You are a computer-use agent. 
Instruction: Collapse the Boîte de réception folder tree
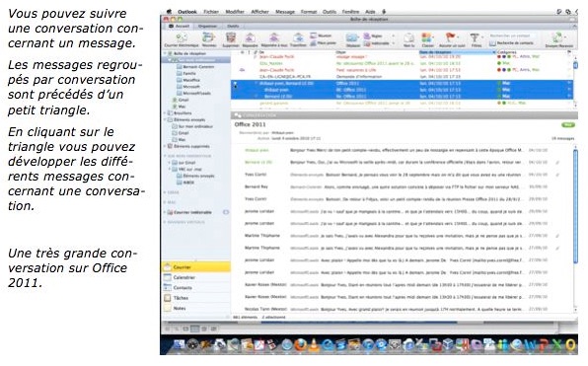click(x=166, y=53)
